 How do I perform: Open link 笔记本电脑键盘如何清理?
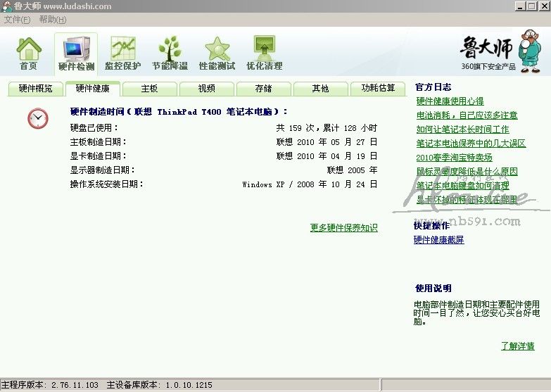click(x=462, y=186)
